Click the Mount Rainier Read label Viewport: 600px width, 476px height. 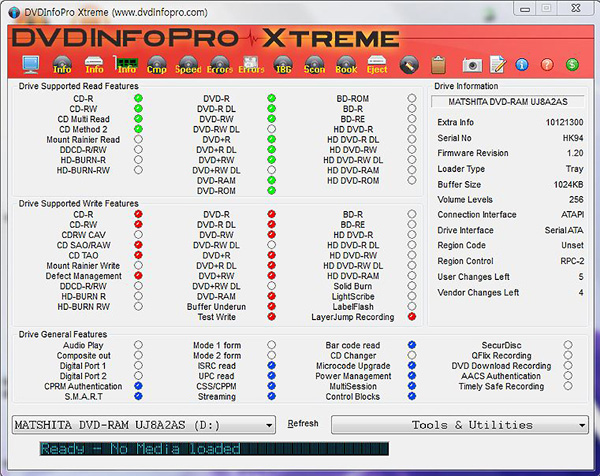[x=83, y=140]
